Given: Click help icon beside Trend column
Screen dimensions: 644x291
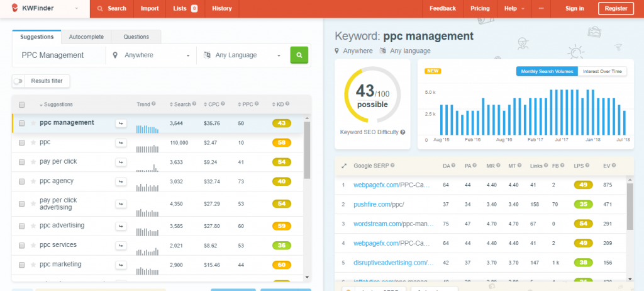Looking at the screenshot, I should 153,104.
